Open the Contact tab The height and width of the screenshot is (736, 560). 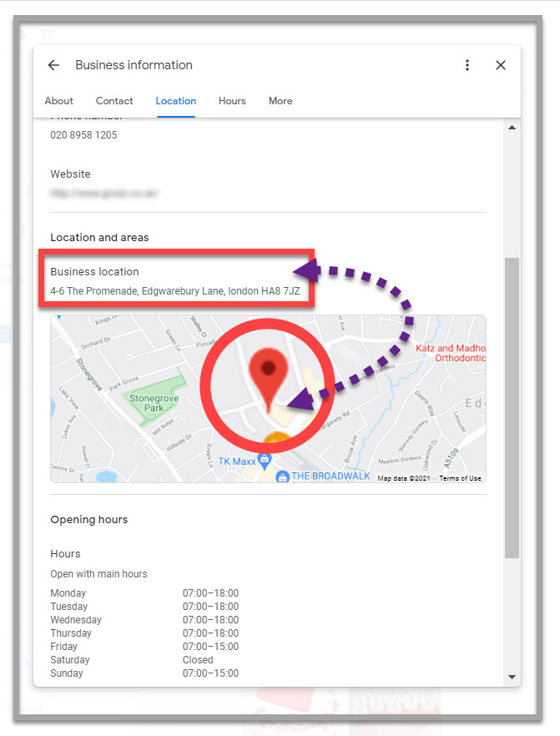tap(114, 101)
